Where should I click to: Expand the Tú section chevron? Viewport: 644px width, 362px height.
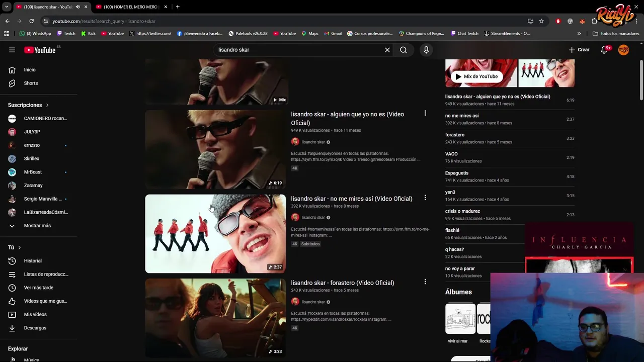(20, 247)
